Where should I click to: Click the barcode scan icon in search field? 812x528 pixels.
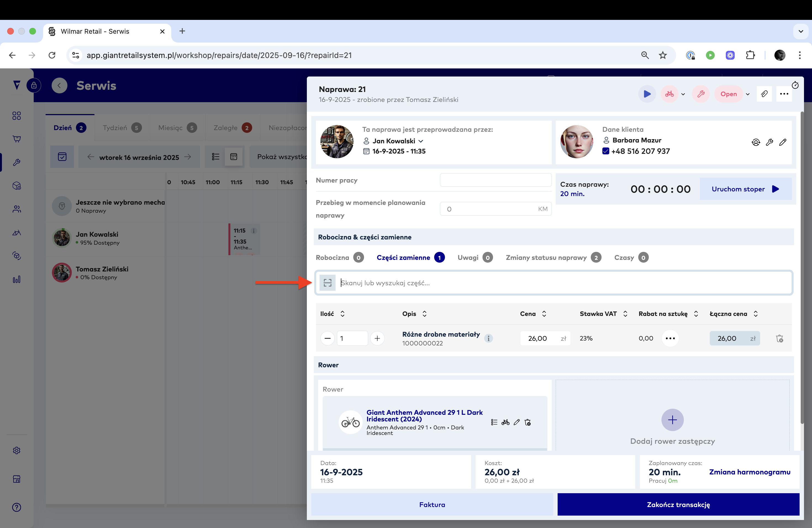pos(328,283)
